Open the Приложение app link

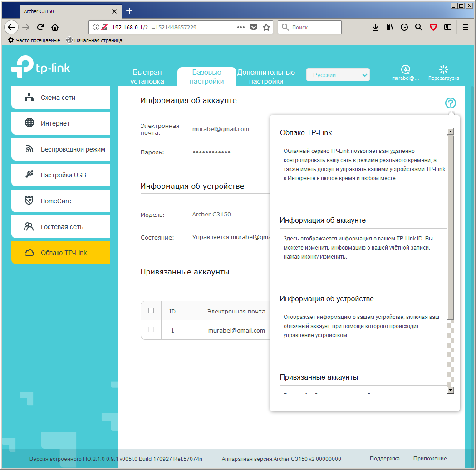click(430, 459)
